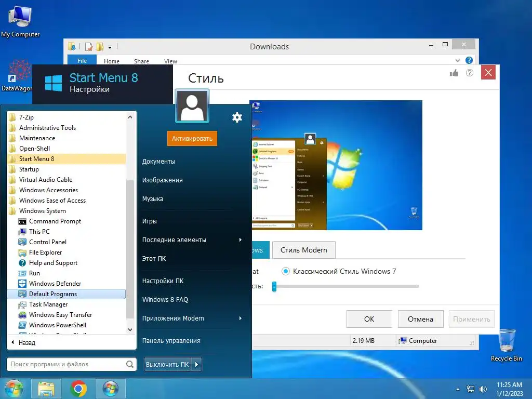Click the user avatar picture
532x399 pixels.
[x=192, y=106]
